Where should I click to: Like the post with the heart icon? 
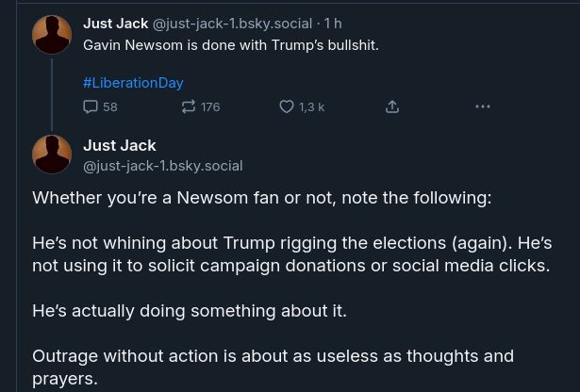pos(287,106)
